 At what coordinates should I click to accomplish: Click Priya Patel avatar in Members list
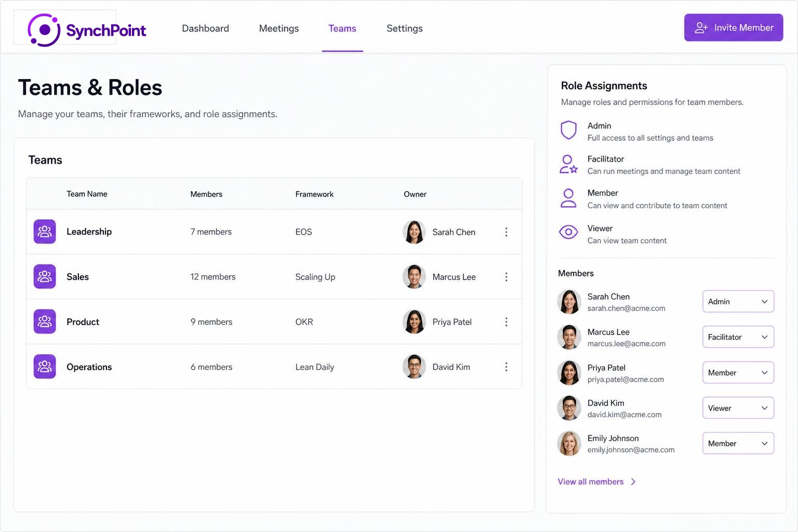pos(569,373)
